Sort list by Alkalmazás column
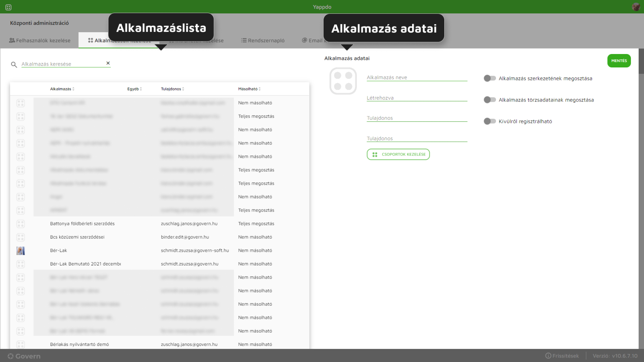 [62, 89]
